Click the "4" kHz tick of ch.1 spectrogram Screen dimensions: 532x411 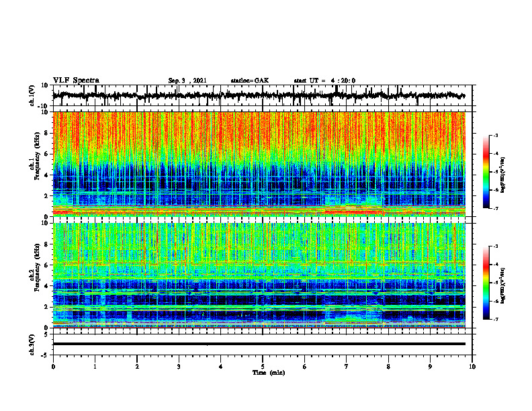[46, 175]
